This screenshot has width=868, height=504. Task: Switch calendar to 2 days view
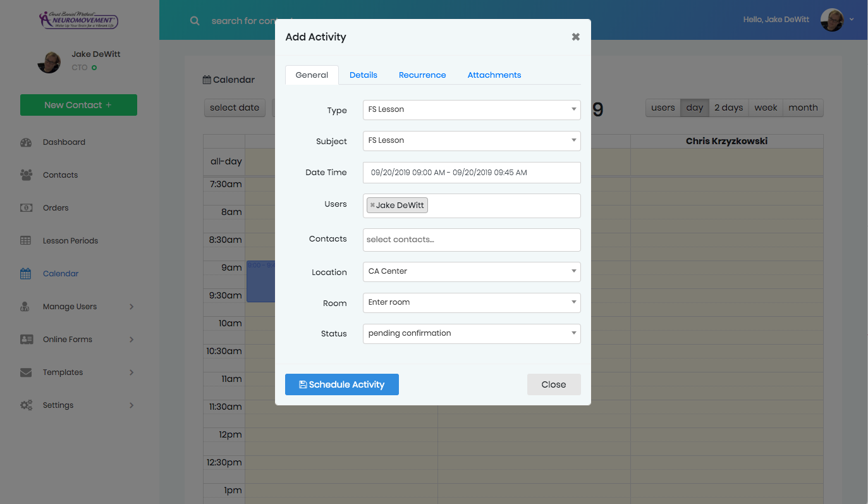click(x=728, y=108)
